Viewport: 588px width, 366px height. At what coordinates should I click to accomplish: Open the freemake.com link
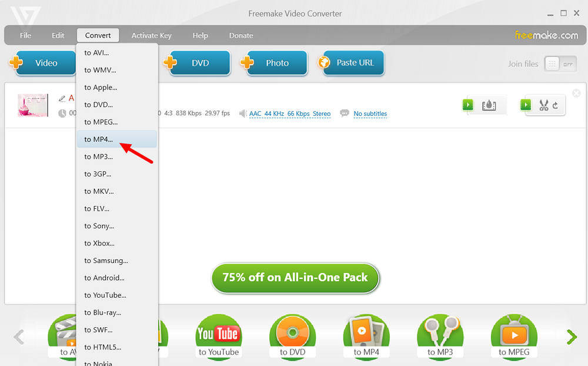[x=546, y=35]
